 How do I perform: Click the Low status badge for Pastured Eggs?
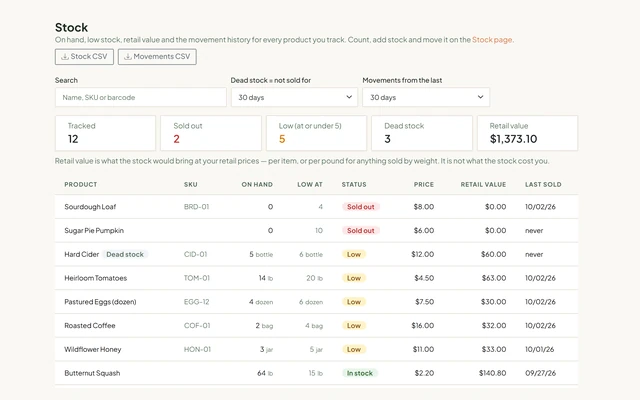point(354,302)
